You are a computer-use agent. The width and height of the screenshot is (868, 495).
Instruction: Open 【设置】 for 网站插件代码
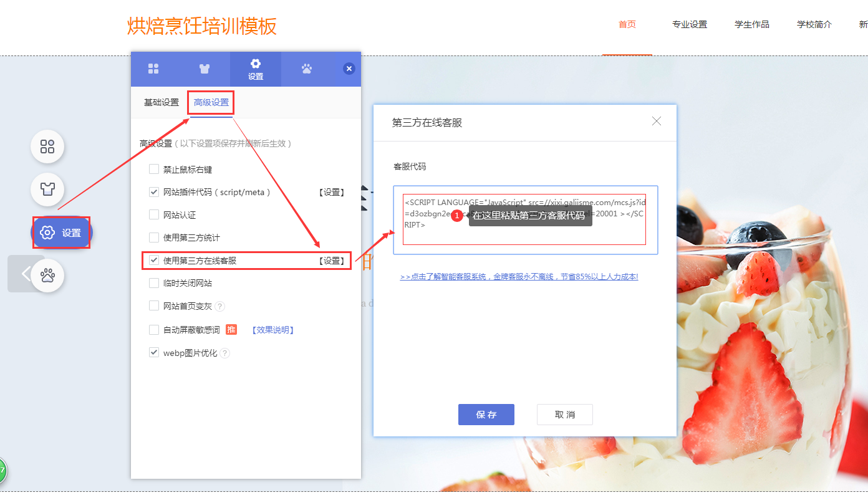click(331, 192)
